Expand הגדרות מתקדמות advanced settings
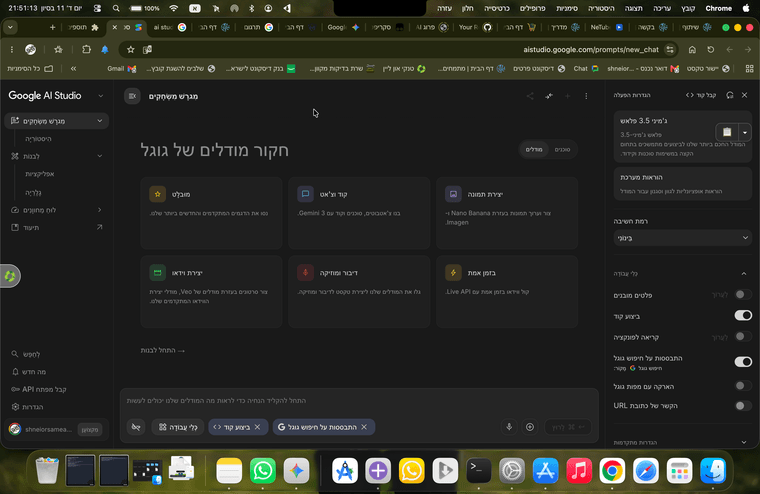 click(744, 442)
